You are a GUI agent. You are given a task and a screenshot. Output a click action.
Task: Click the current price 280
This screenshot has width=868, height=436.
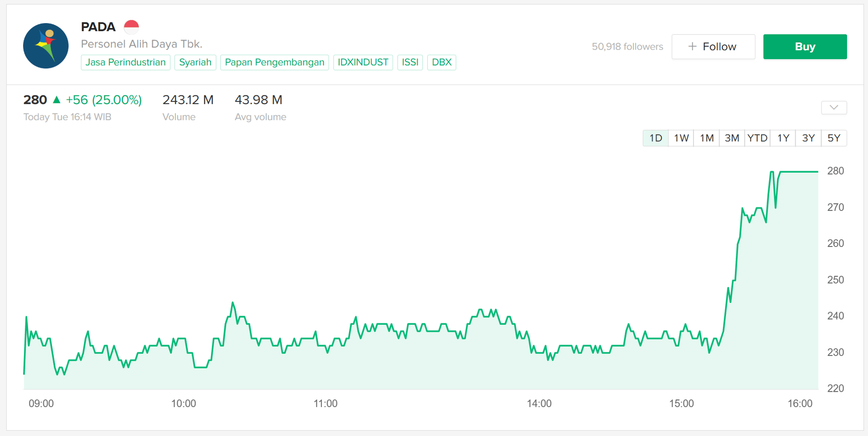coord(35,100)
